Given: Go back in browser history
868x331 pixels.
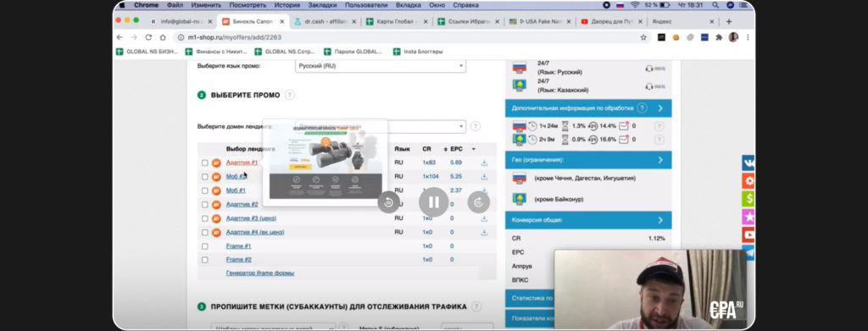Looking at the screenshot, I should pyautogui.click(x=120, y=37).
